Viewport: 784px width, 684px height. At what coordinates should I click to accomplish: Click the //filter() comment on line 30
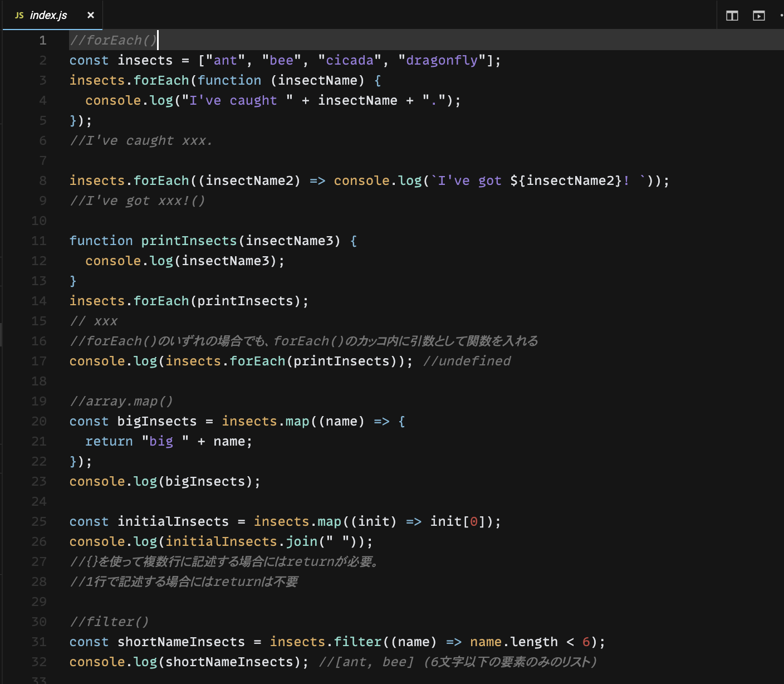coord(109,622)
